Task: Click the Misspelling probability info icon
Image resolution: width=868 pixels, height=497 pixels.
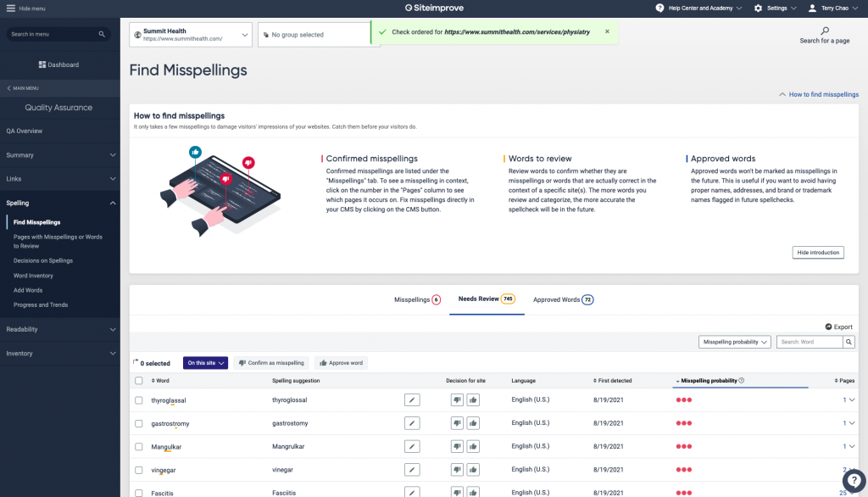Action: [x=742, y=381]
